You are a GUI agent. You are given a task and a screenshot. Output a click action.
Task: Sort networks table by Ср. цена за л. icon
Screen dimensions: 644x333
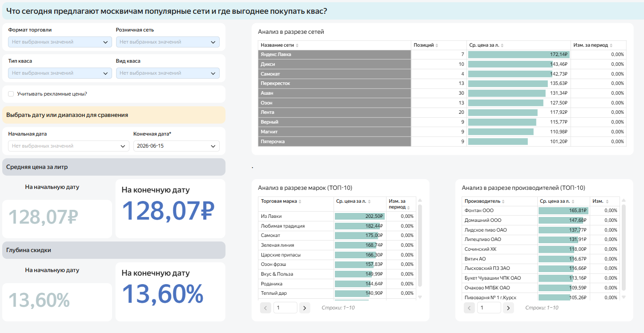[x=502, y=45]
